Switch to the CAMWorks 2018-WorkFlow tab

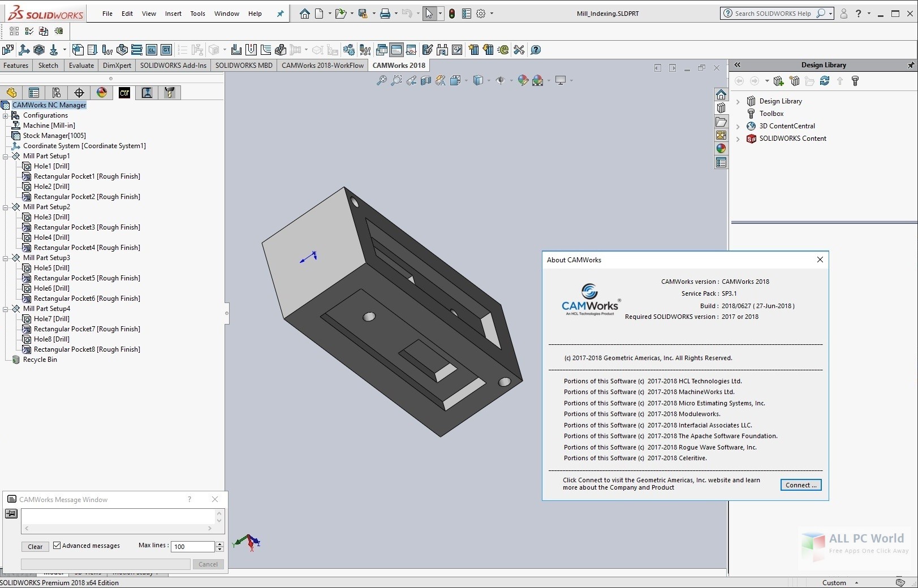[322, 66]
